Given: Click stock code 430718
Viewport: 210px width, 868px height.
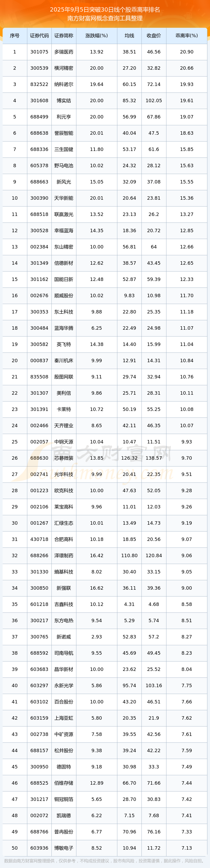Looking at the screenshot, I should pos(39,539).
